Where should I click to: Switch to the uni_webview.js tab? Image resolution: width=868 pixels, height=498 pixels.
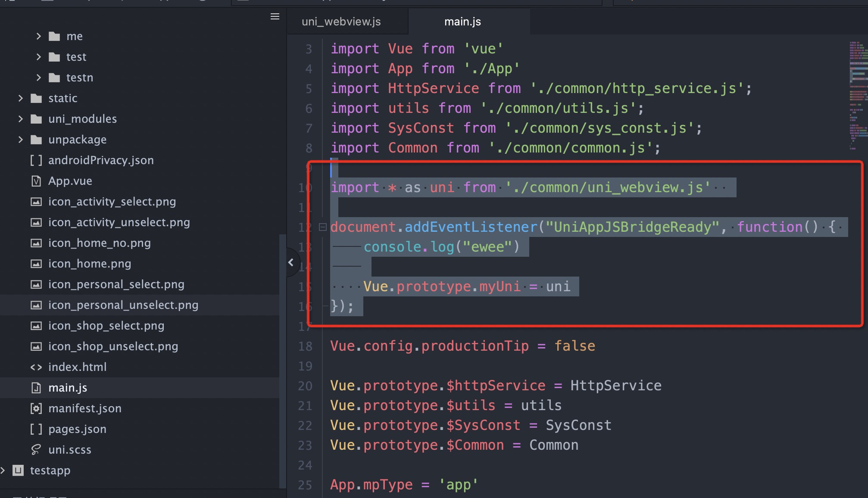(341, 22)
